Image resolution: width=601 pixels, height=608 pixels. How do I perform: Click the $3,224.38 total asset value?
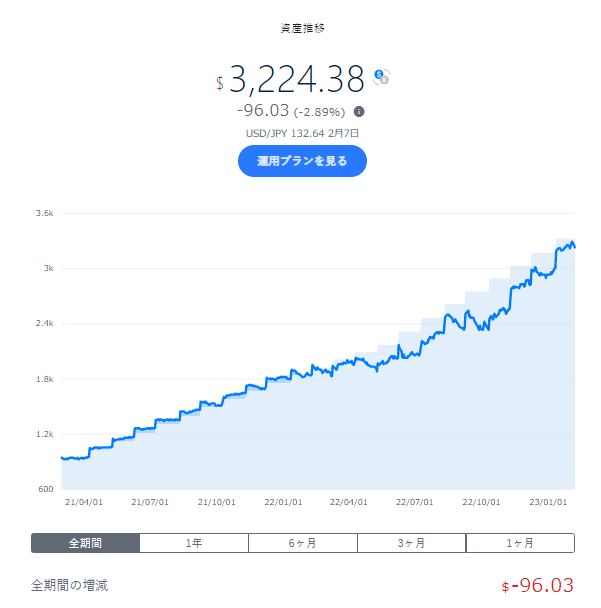(290, 79)
